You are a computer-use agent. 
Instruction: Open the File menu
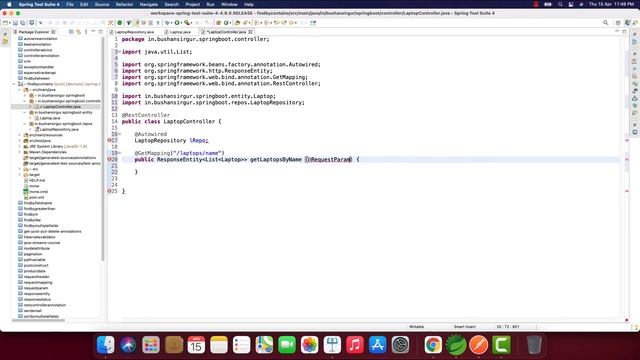(x=70, y=4)
